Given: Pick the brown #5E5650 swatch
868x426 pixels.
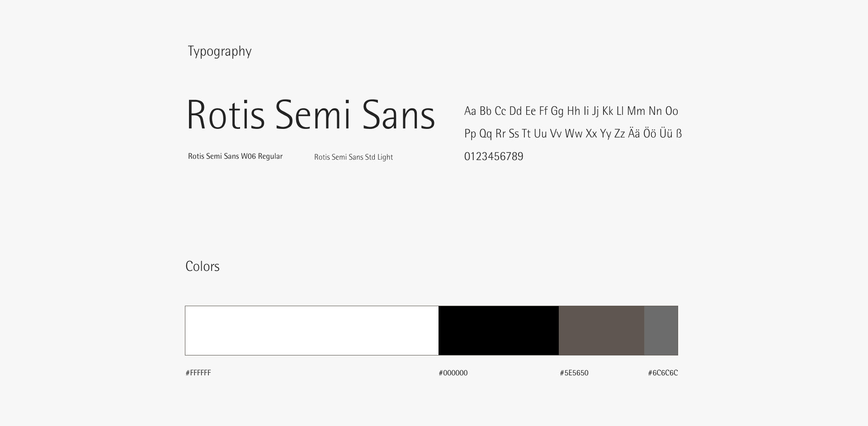Looking at the screenshot, I should click(601, 331).
